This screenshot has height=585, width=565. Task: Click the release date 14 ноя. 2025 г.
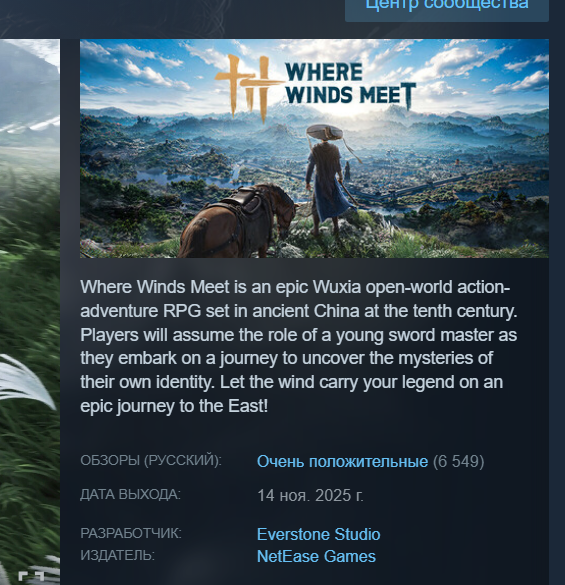click(310, 496)
